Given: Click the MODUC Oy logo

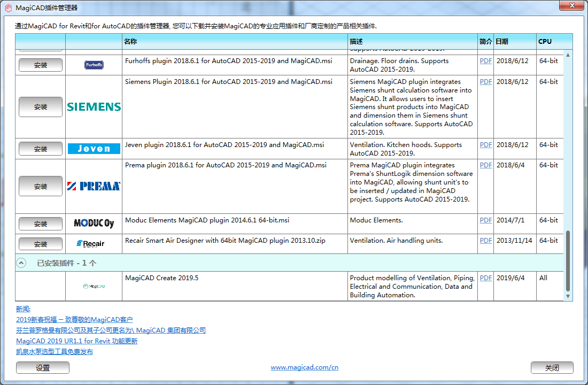Looking at the screenshot, I should 94,224.
